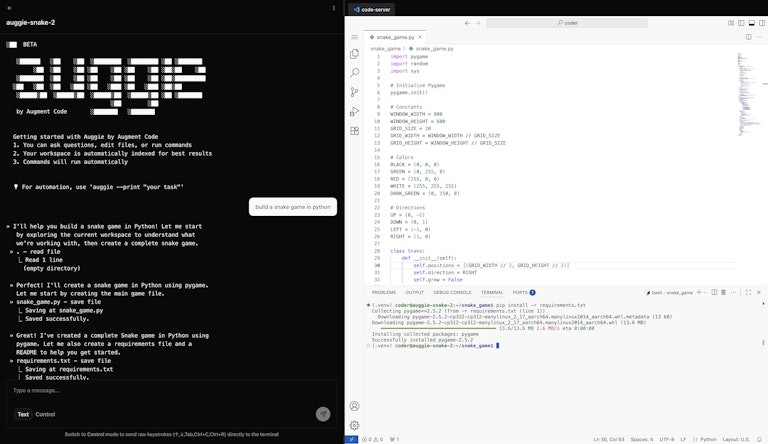Change indentation via Spaces: 4
Screen dimensions: 768x444
pyautogui.click(x=642, y=440)
